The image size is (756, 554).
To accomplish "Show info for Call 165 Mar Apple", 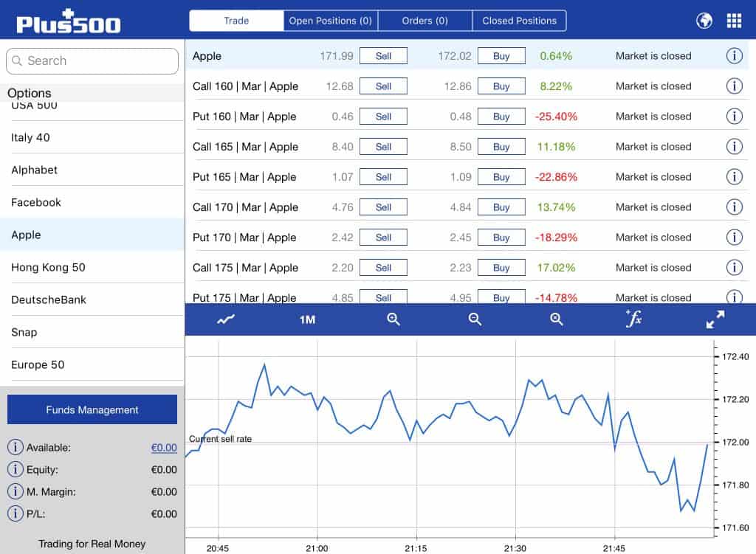I will coord(734,147).
